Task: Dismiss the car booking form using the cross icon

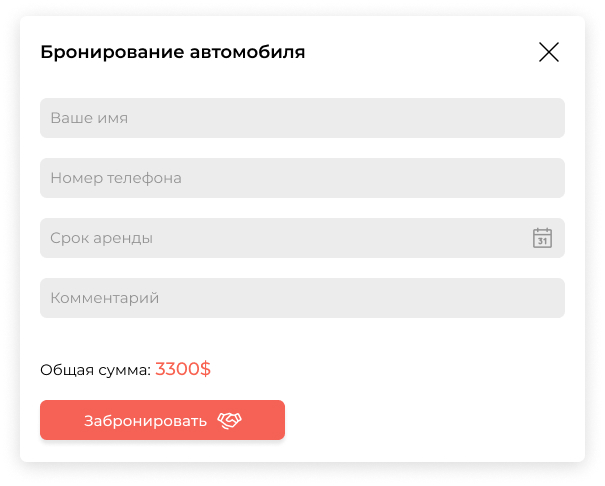Action: click(549, 52)
